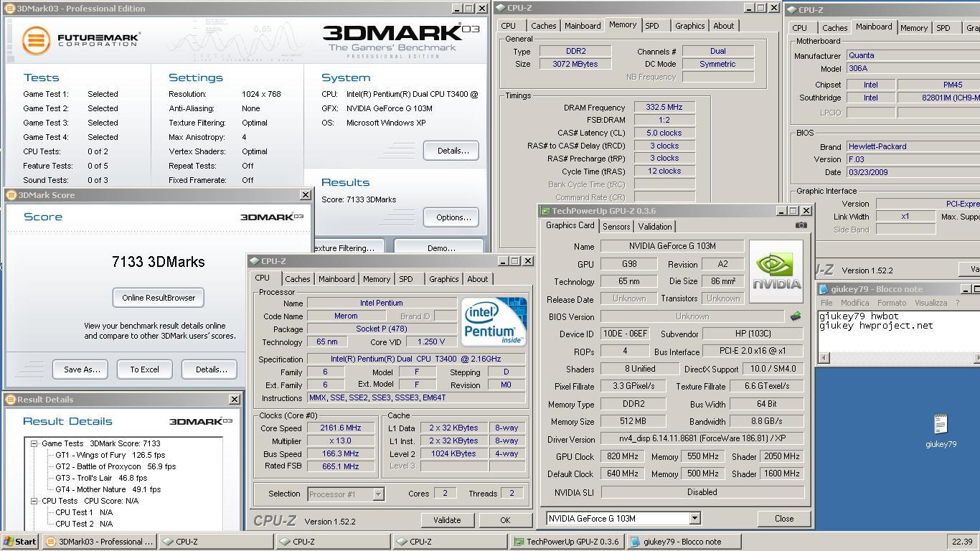The height and width of the screenshot is (551, 980).
Task: Open SPD tab in front CPU-Z window
Action: (406, 279)
